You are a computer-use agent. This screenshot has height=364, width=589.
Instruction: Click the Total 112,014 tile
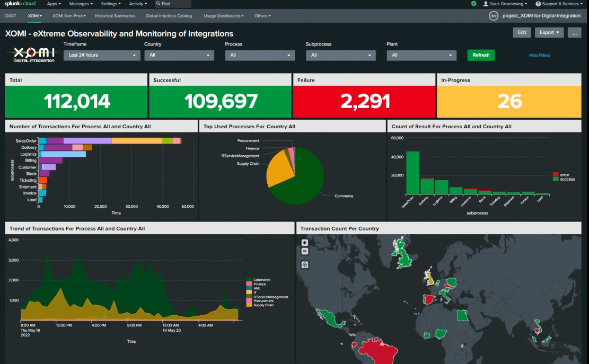pyautogui.click(x=76, y=95)
